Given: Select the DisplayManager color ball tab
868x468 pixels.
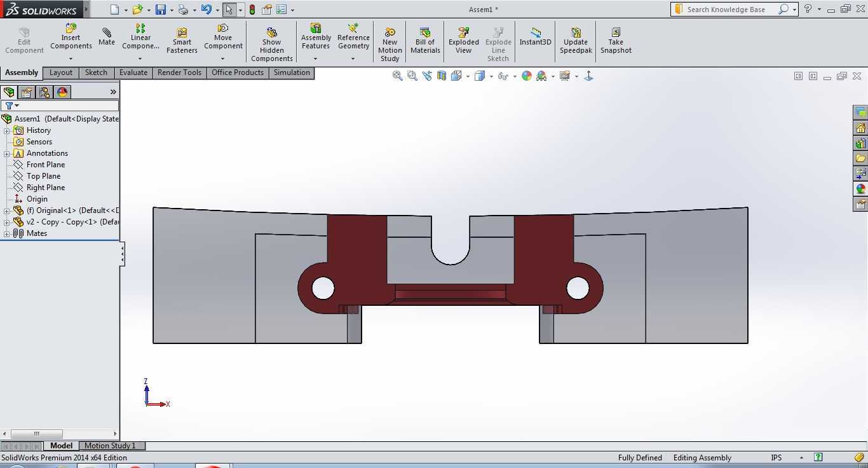Looking at the screenshot, I should pos(62,92).
